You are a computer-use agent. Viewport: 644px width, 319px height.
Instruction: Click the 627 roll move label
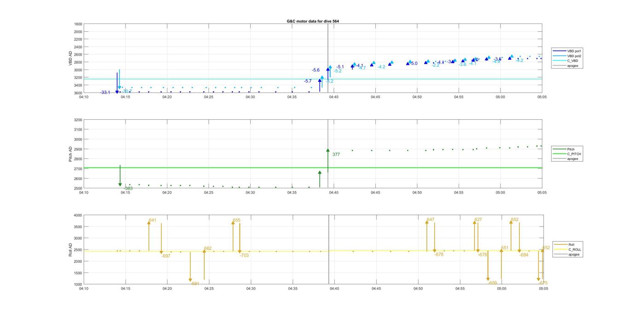click(x=478, y=220)
